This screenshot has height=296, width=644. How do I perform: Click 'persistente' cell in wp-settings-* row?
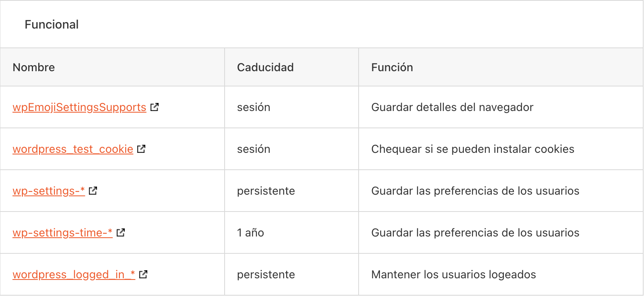(x=291, y=191)
